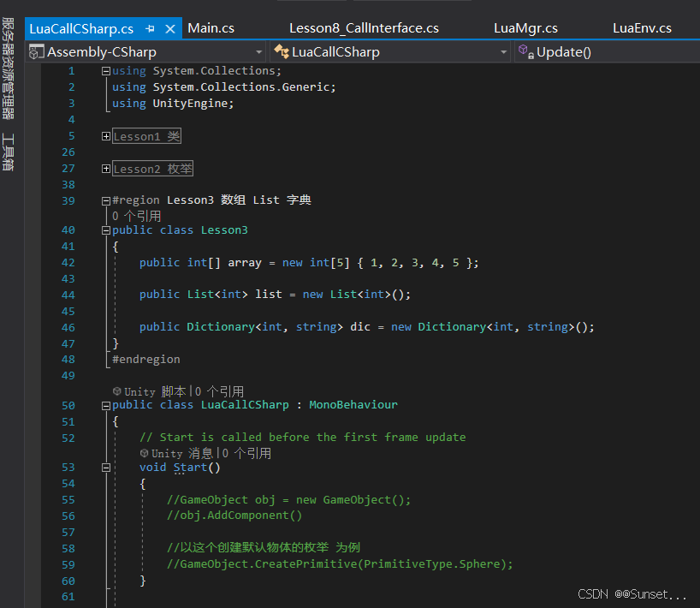This screenshot has height=608, width=700.
Task: Open the LuaEnv.cs tab
Action: coord(642,28)
